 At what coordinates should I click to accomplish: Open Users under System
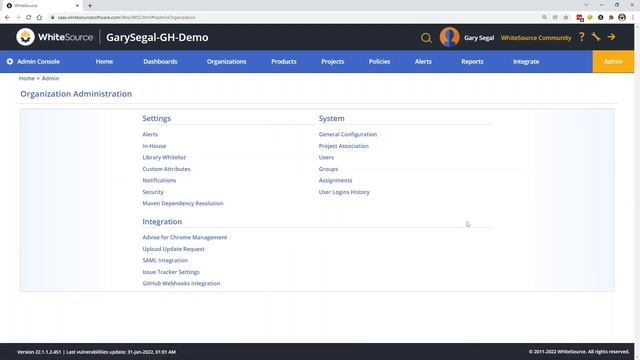pos(326,157)
